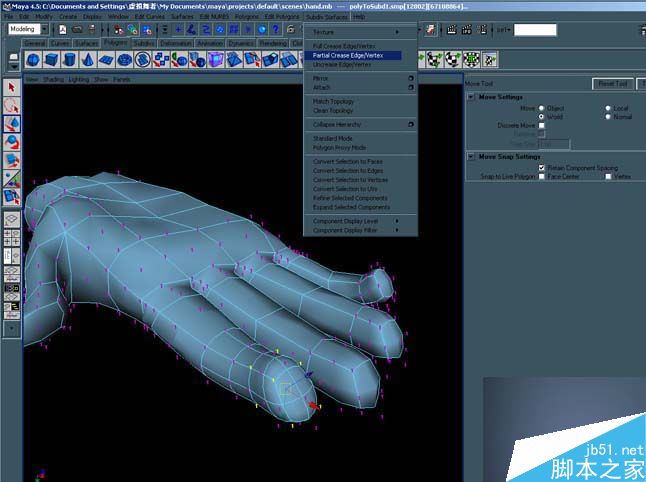Activate the Scale tool in toolbox
The image size is (646, 482).
[12, 160]
